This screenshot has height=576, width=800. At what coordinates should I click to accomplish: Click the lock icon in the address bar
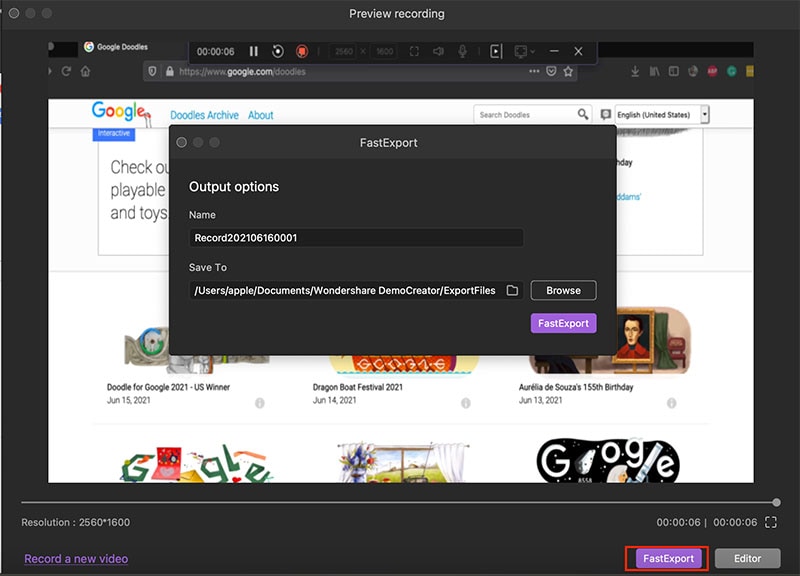click(169, 71)
